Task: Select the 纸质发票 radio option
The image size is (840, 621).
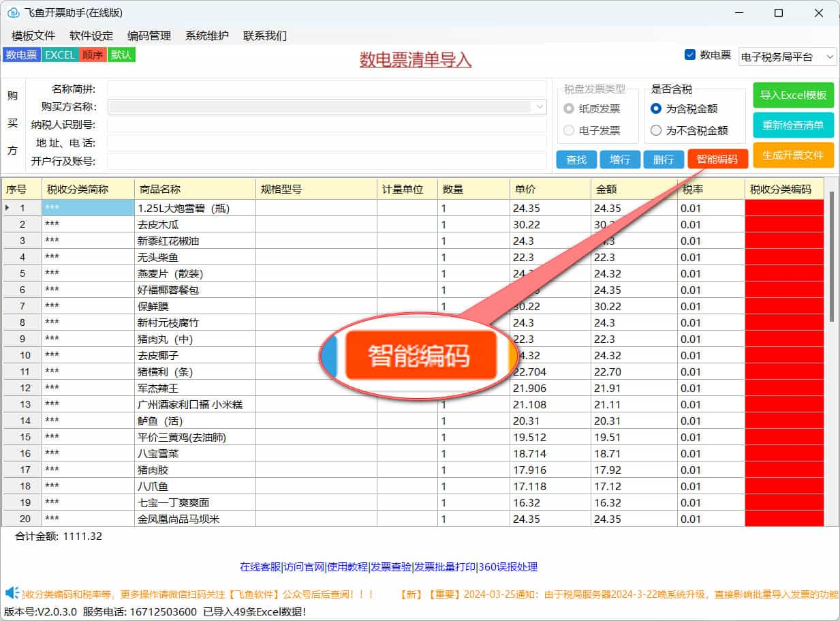Action: (569, 108)
